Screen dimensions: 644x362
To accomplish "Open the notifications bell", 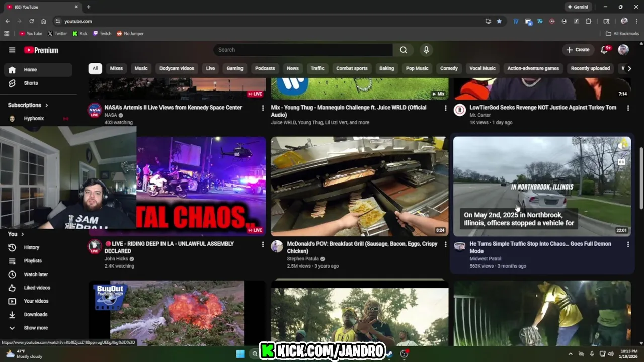I will click(x=605, y=50).
